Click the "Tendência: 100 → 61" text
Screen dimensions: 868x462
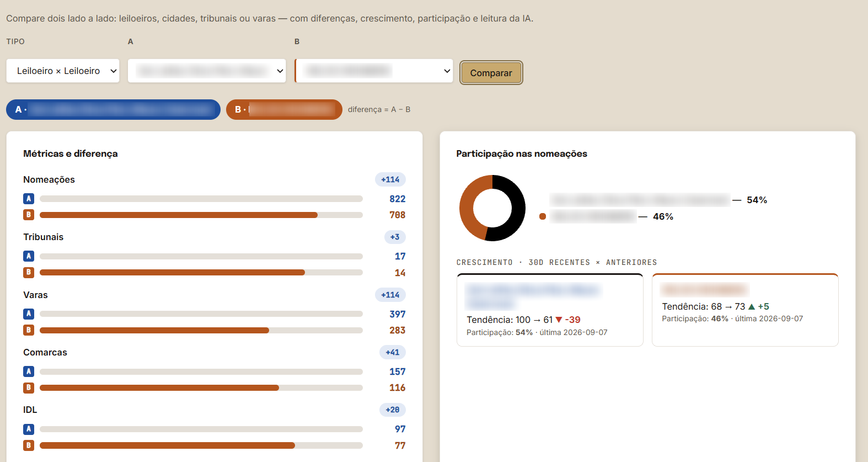click(x=510, y=320)
